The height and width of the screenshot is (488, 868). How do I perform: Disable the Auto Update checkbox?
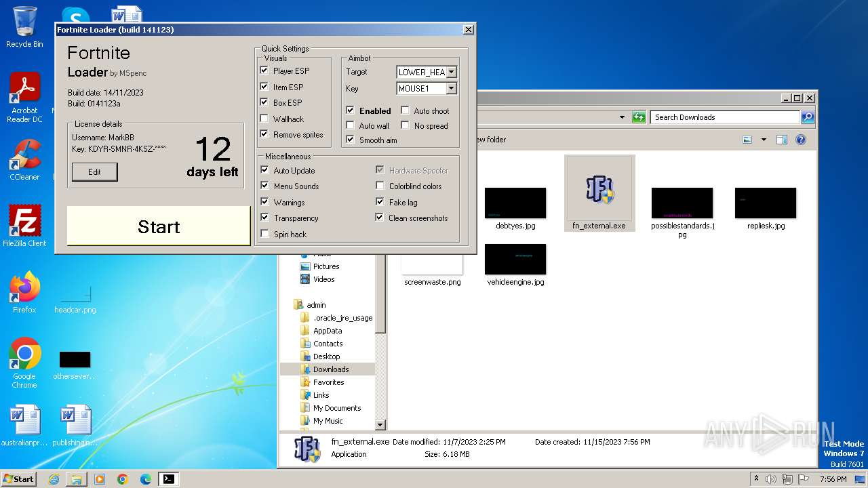pos(264,170)
